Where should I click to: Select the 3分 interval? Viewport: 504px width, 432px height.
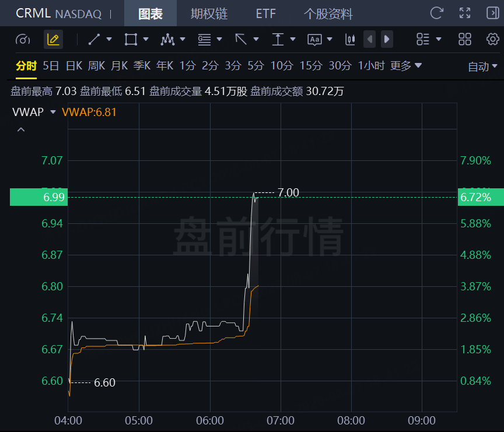(x=233, y=66)
